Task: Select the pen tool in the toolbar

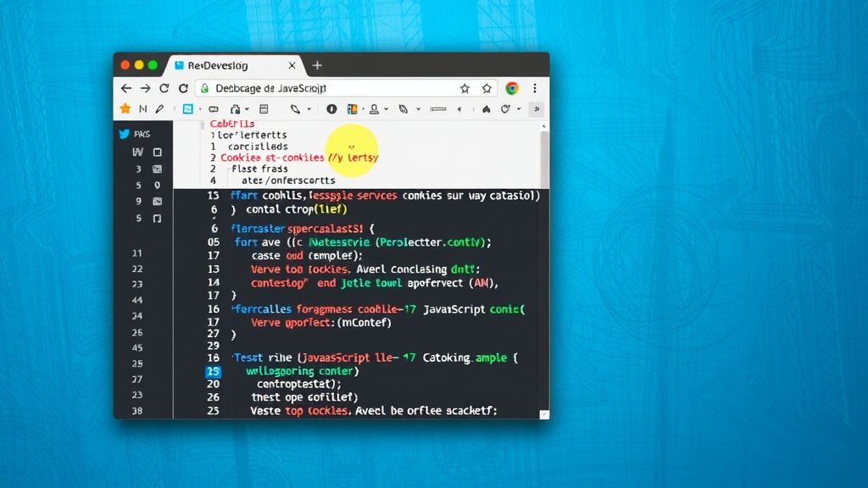Action: (x=159, y=108)
